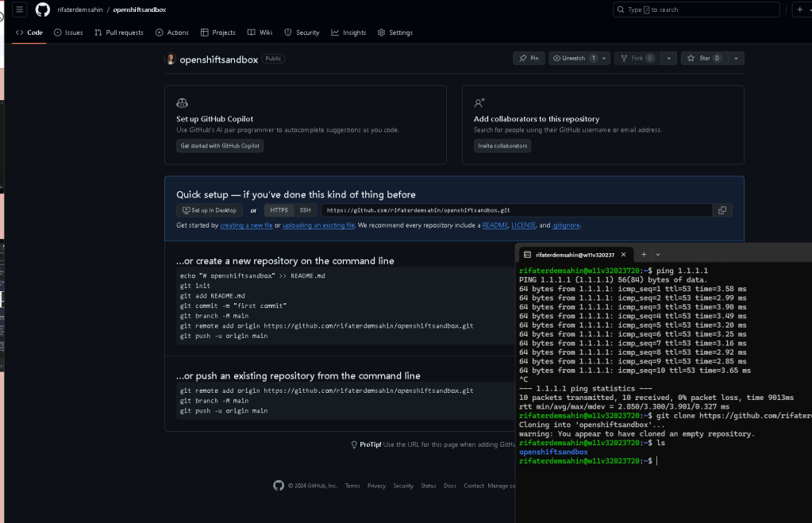The width and height of the screenshot is (812, 523).
Task: Click the create new plus icon in header
Action: [799, 10]
